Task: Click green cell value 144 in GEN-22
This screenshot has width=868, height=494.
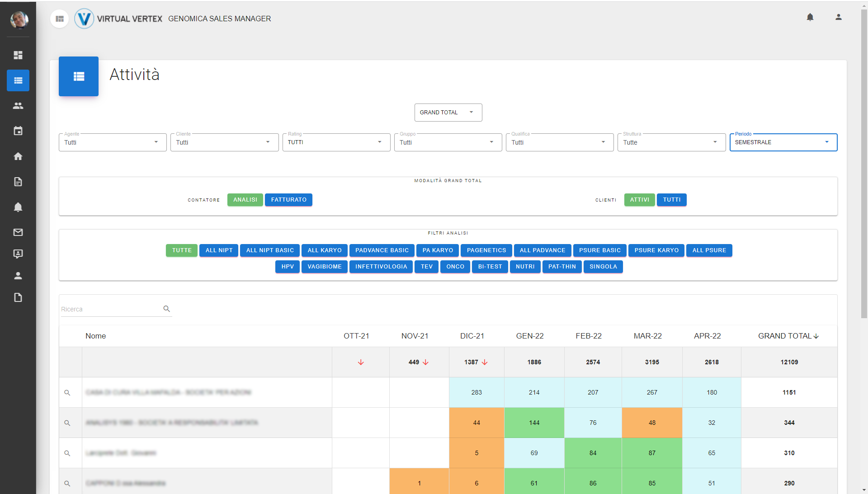Action: click(x=534, y=423)
